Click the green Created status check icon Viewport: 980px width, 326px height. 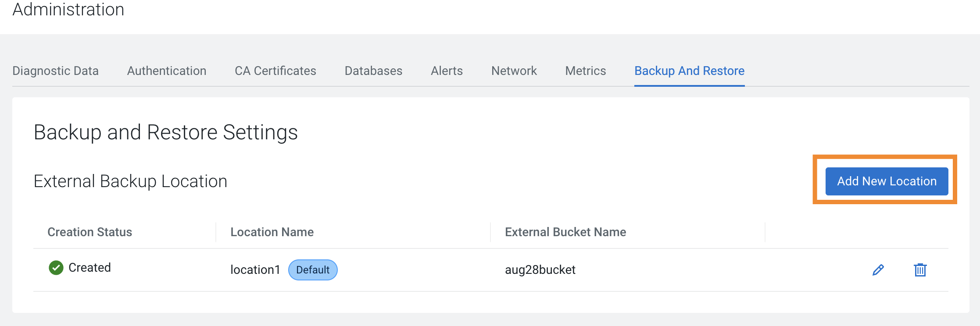[x=56, y=267]
